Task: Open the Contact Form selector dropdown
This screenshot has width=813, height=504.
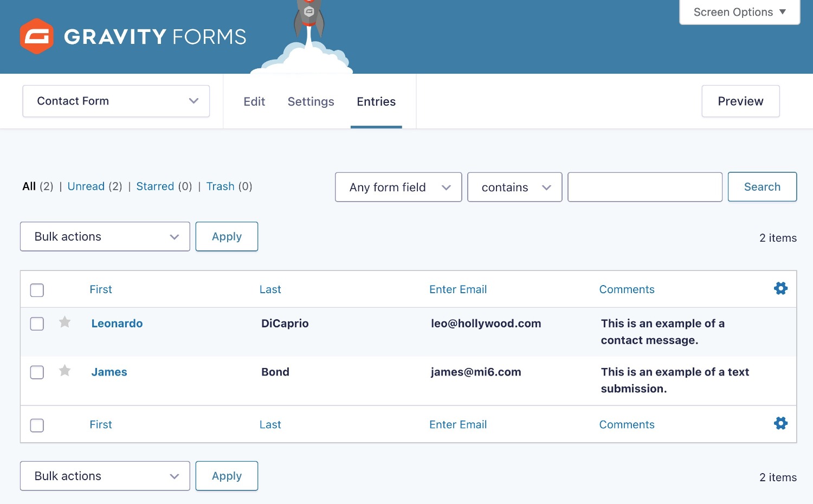Action: point(116,101)
